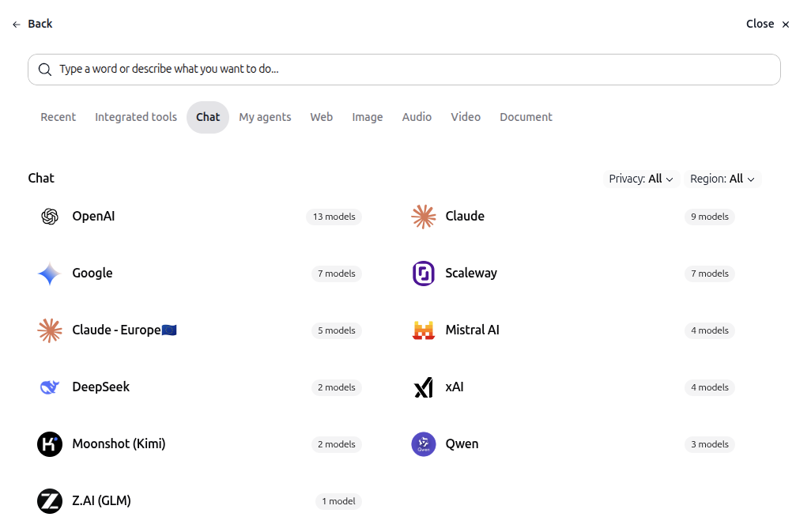Select the xAI provider name
Image resolution: width=811 pixels, height=532 pixels.
[x=455, y=387]
